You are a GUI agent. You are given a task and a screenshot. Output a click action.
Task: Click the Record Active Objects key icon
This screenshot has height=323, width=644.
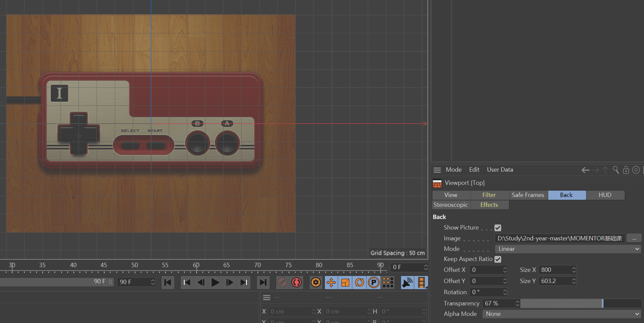tap(282, 282)
